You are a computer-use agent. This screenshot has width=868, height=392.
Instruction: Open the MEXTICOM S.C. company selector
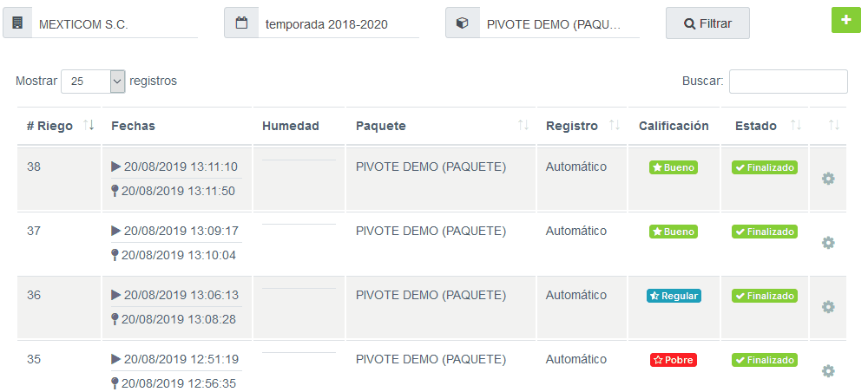(x=115, y=23)
